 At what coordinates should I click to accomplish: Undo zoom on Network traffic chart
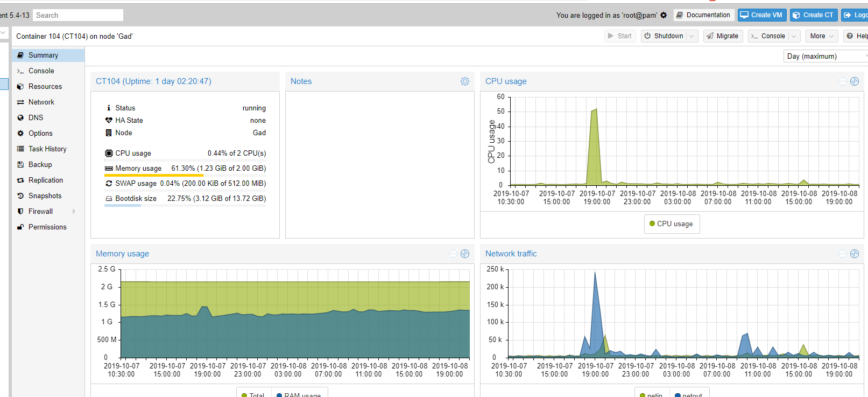pyautogui.click(x=843, y=254)
